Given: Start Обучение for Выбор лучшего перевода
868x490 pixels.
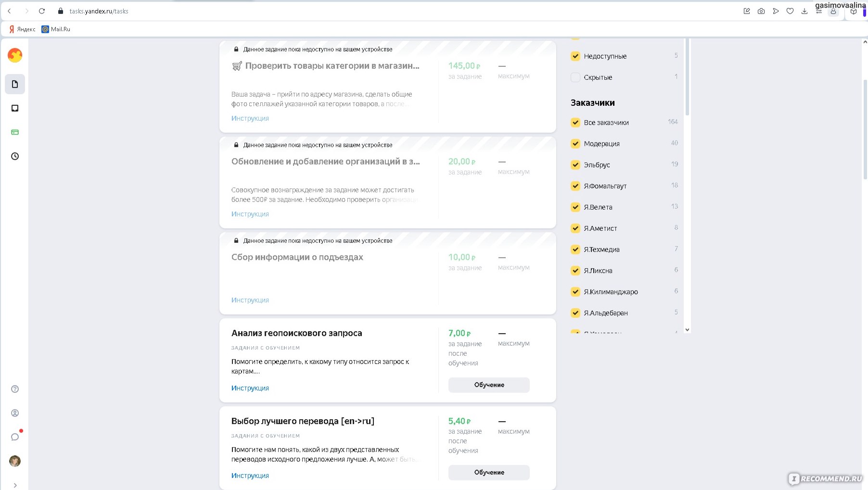Looking at the screenshot, I should tap(489, 473).
